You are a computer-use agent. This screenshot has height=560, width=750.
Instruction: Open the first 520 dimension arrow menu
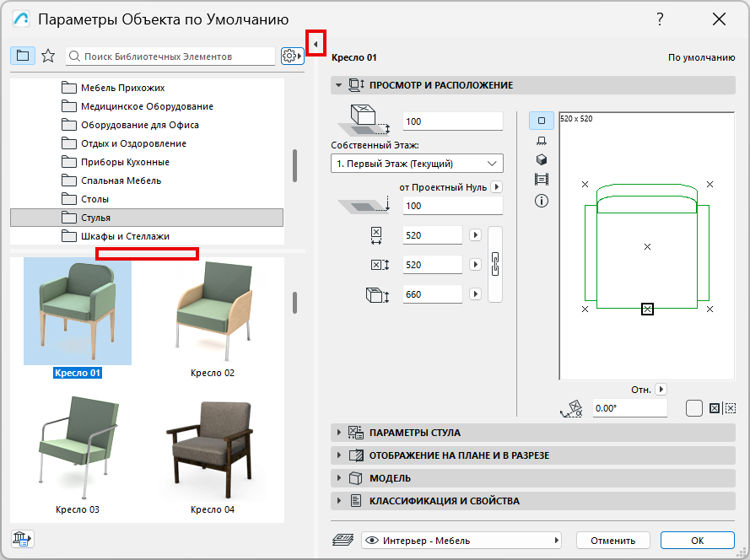pyautogui.click(x=475, y=235)
